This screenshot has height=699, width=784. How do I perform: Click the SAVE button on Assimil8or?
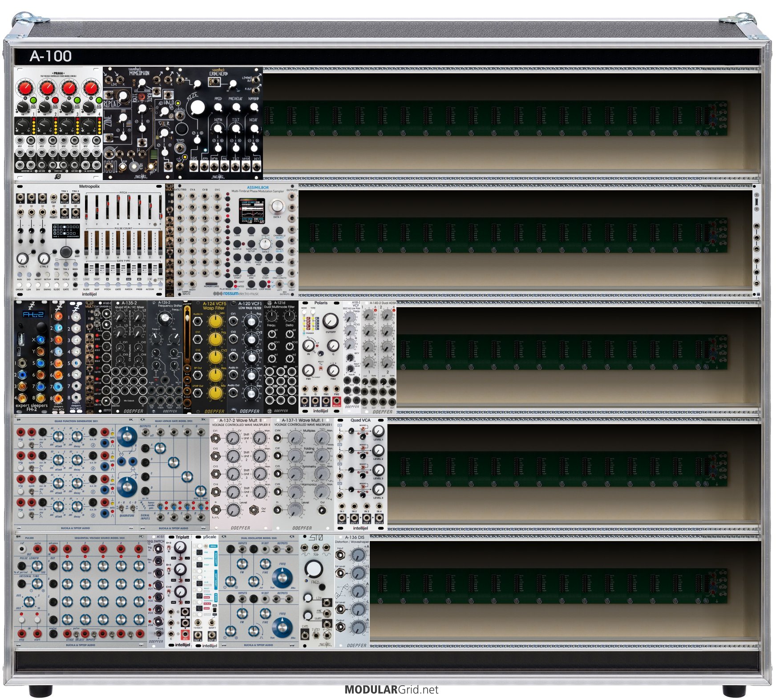pyautogui.click(x=251, y=230)
